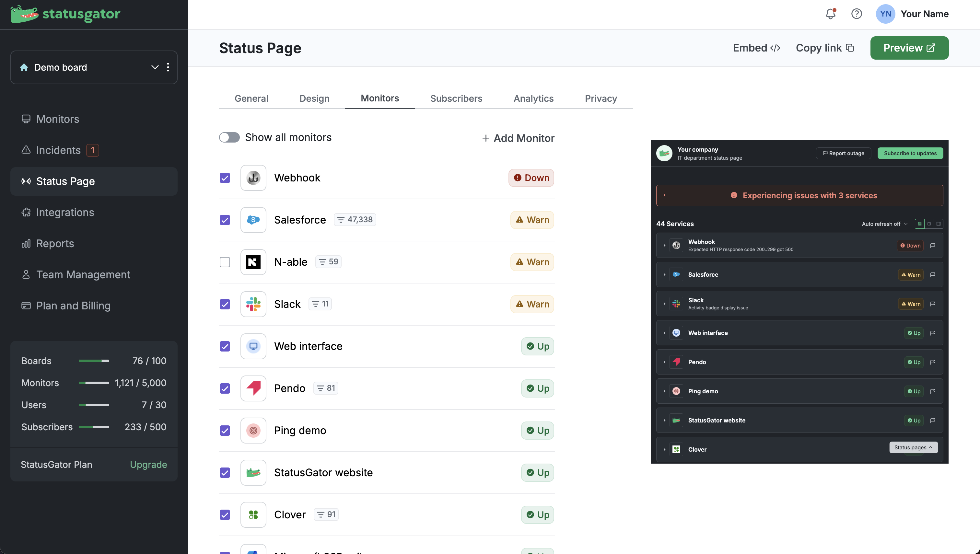Check the N-able monitor checkbox
This screenshot has width=980, height=554.
[225, 262]
